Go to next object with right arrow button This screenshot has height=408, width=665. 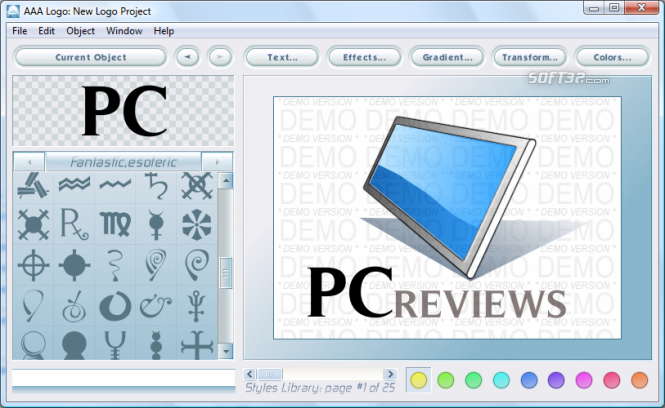[x=220, y=57]
